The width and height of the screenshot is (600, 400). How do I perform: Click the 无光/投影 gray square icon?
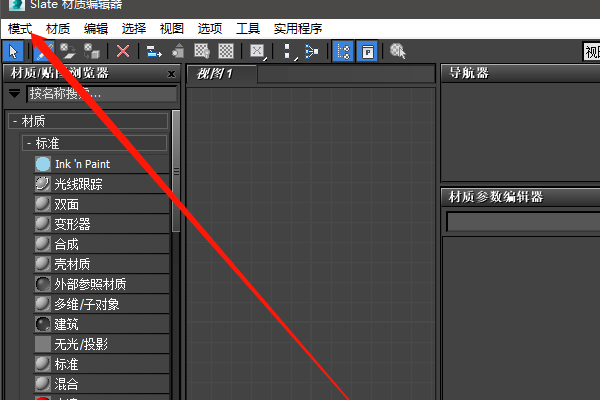click(x=43, y=344)
